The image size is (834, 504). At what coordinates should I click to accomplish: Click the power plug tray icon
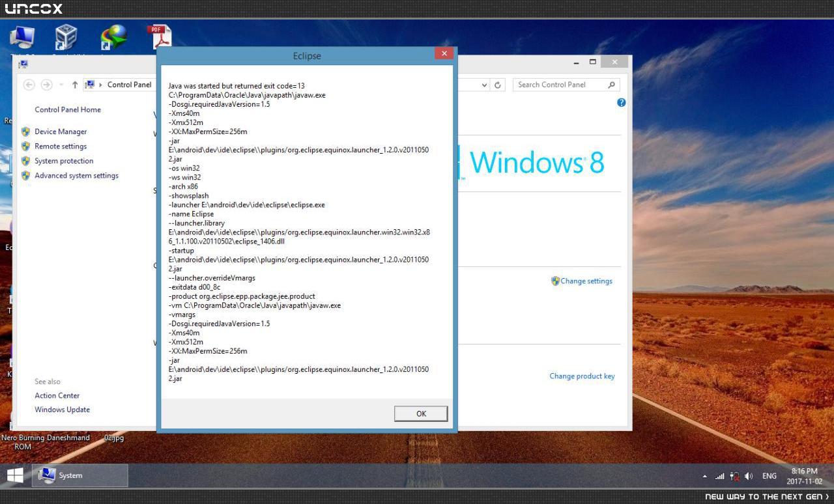[734, 476]
